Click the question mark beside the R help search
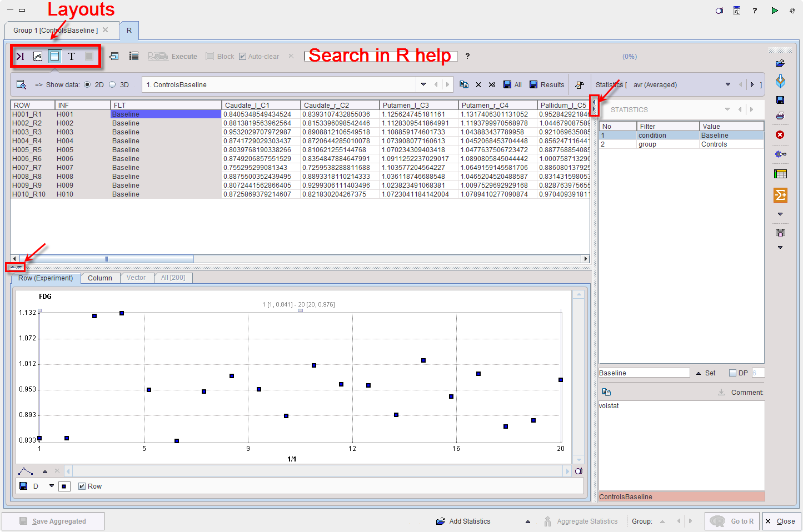Screen dimensions: 803x532 pos(467,56)
